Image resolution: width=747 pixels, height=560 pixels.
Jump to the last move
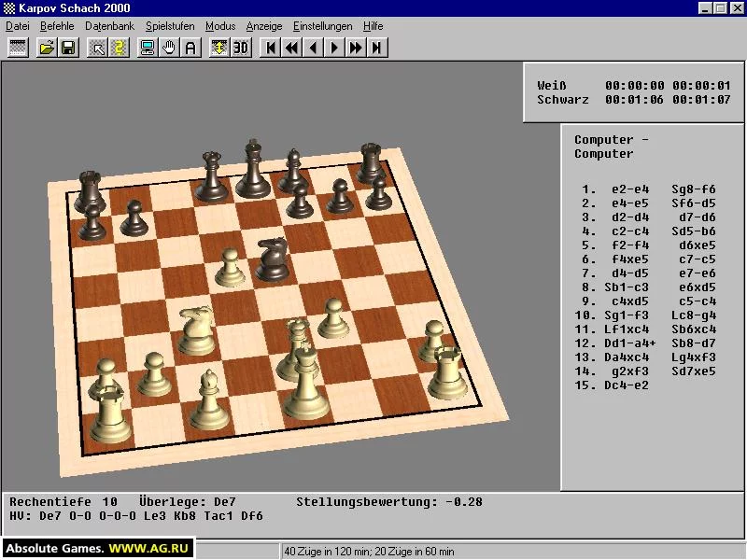pyautogui.click(x=377, y=48)
